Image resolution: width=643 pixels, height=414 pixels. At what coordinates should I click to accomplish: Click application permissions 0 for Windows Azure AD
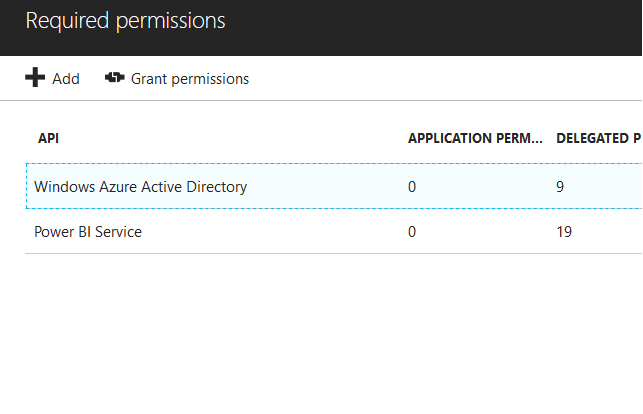click(412, 187)
